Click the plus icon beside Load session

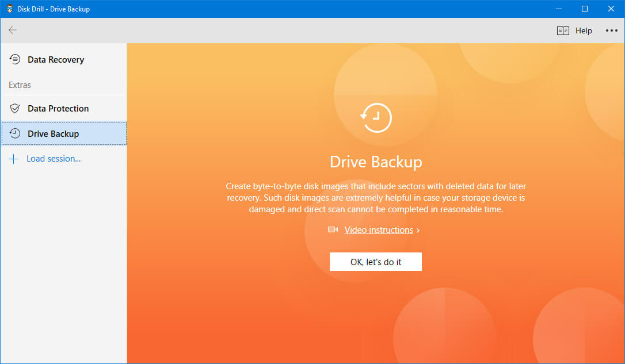coord(14,159)
